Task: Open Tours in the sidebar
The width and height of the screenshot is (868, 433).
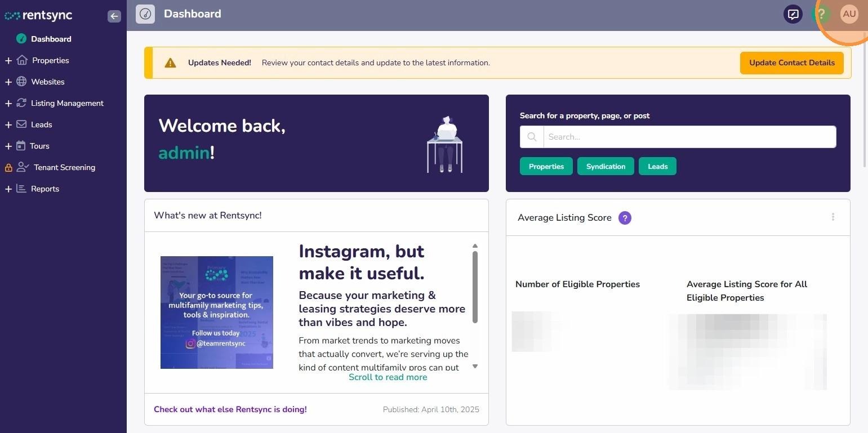Action: tap(39, 146)
